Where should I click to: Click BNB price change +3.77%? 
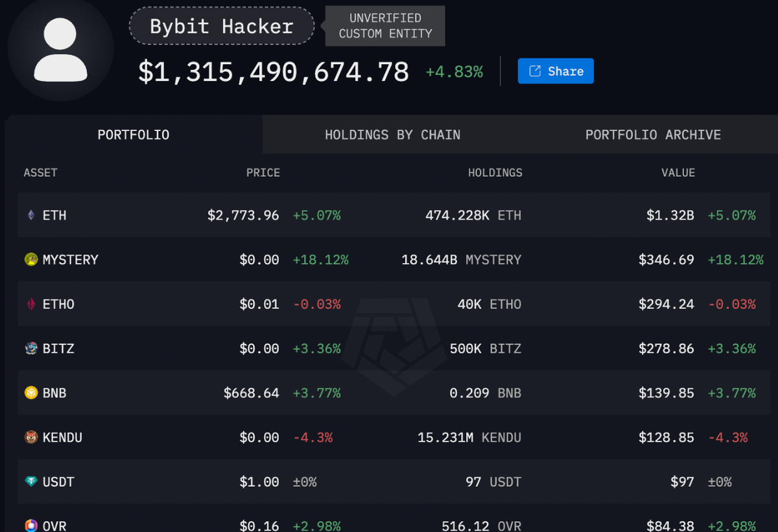click(316, 393)
